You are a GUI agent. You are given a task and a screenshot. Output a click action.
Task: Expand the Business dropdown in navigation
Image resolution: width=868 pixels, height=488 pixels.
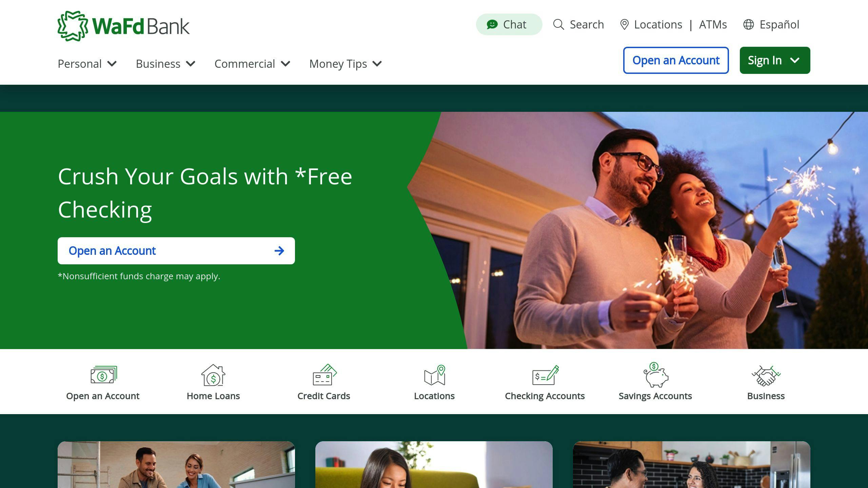[x=165, y=64]
